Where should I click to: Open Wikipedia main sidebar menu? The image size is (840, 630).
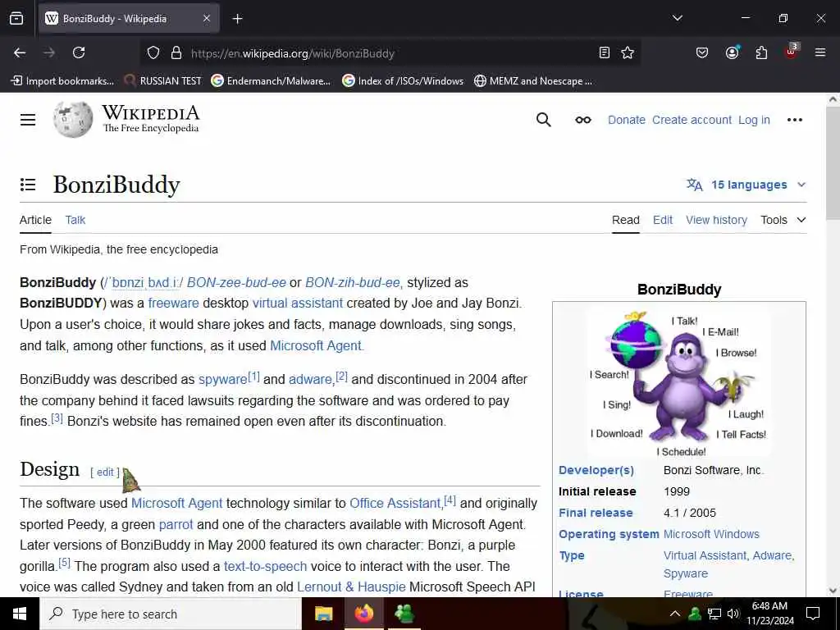pyautogui.click(x=28, y=120)
